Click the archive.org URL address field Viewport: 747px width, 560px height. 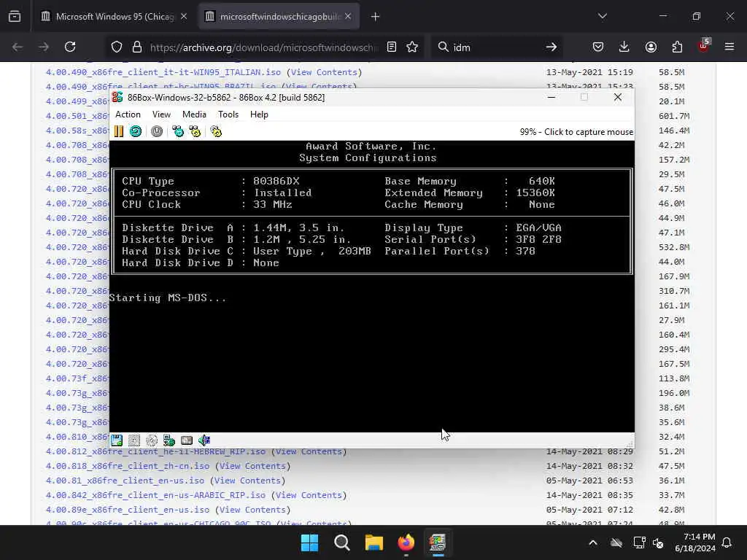pos(263,47)
